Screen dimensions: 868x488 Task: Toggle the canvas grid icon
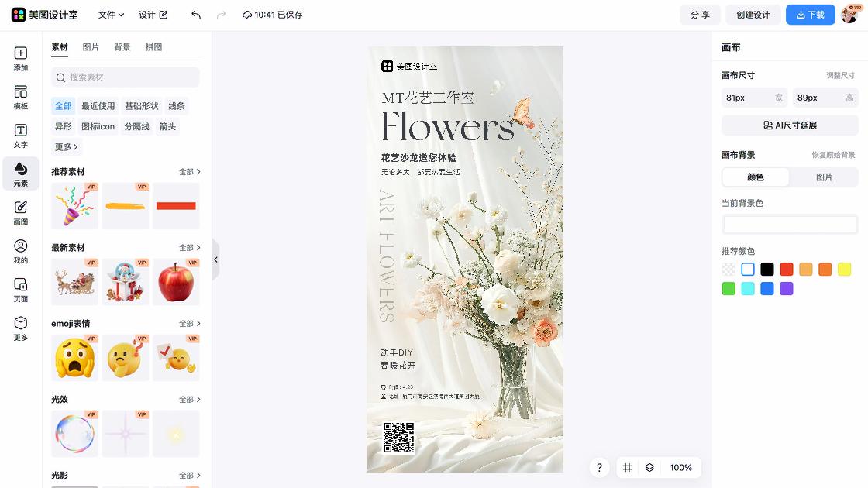[x=627, y=468]
